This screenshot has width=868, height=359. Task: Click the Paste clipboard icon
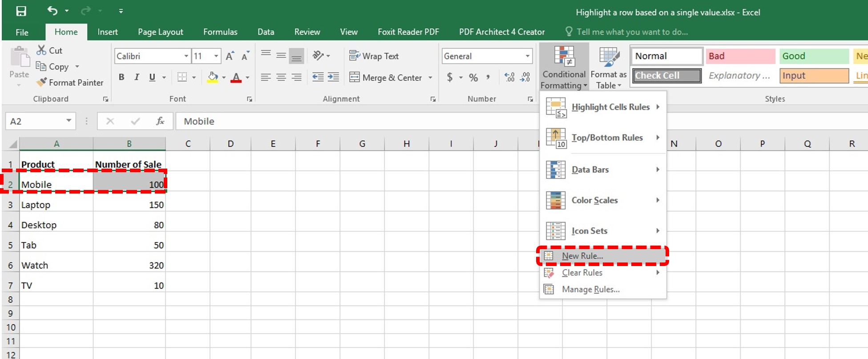19,57
